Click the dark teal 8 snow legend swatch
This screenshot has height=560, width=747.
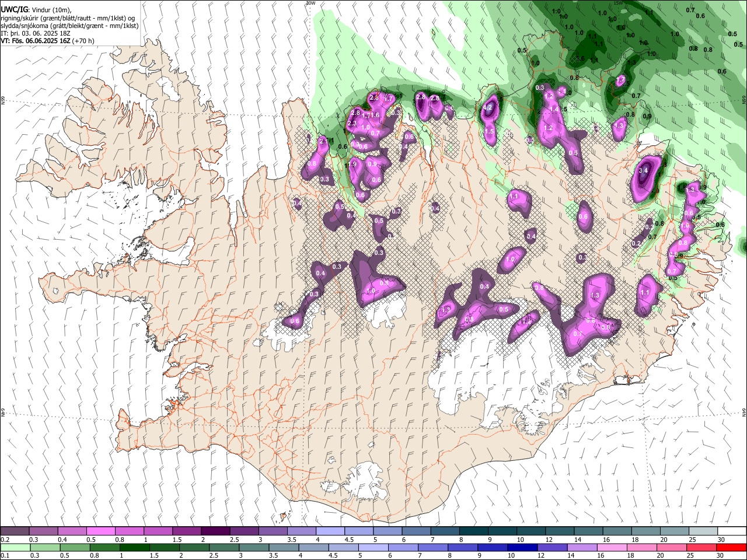(x=473, y=531)
